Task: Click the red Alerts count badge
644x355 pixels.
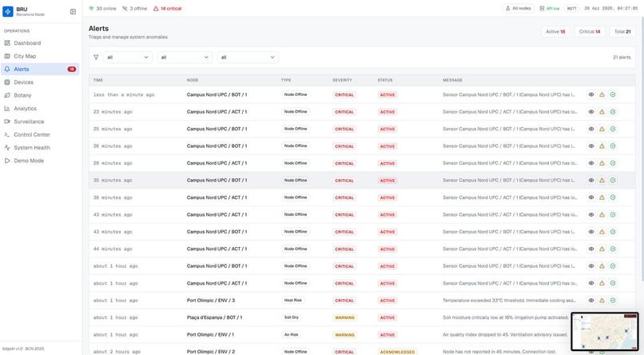Action: 72,69
